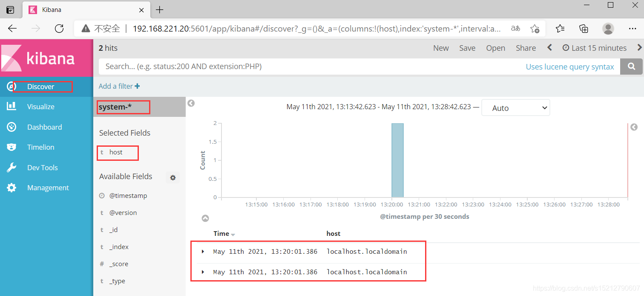Open the browser profile avatar
Image resolution: width=644 pixels, height=296 pixels.
[608, 29]
